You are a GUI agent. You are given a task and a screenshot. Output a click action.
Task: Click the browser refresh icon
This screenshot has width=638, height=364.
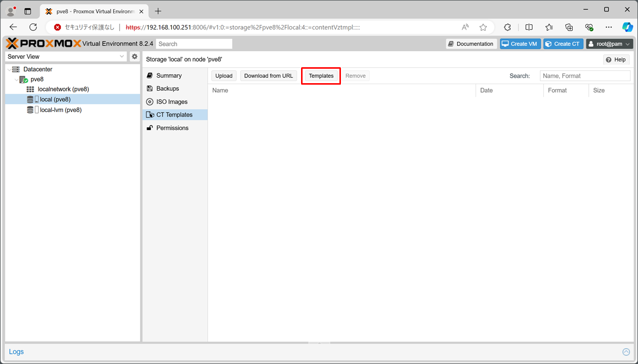point(33,27)
